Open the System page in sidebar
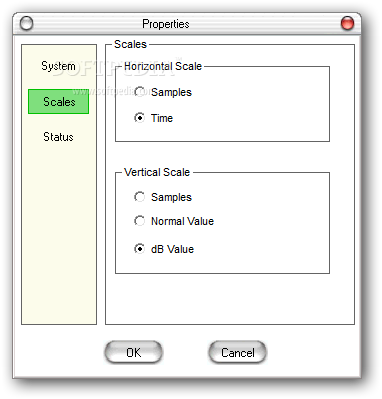Image resolution: width=382 pixels, height=399 pixels. pyautogui.click(x=58, y=66)
